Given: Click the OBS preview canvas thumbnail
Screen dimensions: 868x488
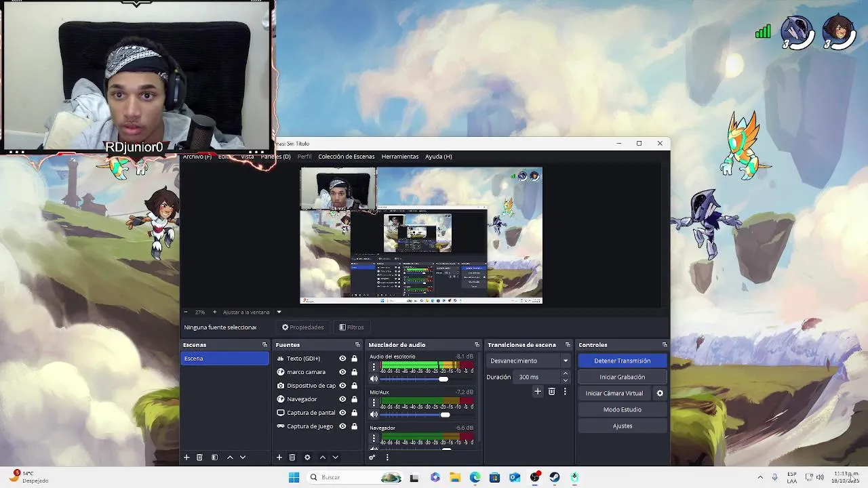Looking at the screenshot, I should 421,235.
